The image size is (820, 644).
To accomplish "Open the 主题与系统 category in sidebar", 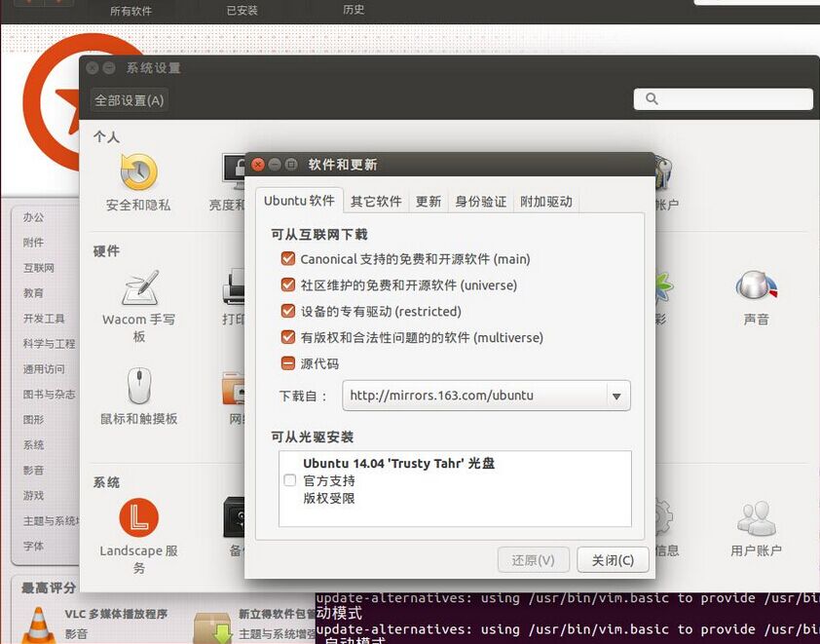I will [51, 520].
